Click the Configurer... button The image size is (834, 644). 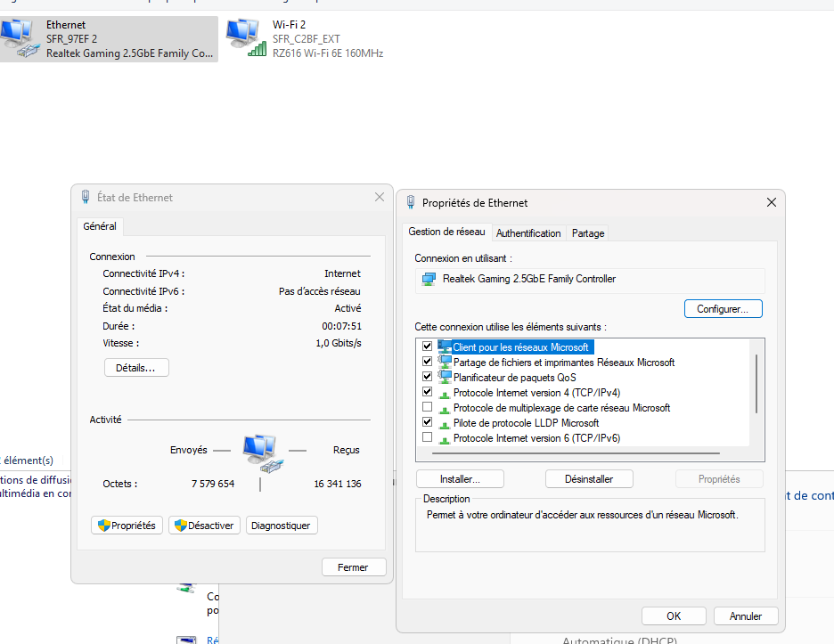[723, 309]
